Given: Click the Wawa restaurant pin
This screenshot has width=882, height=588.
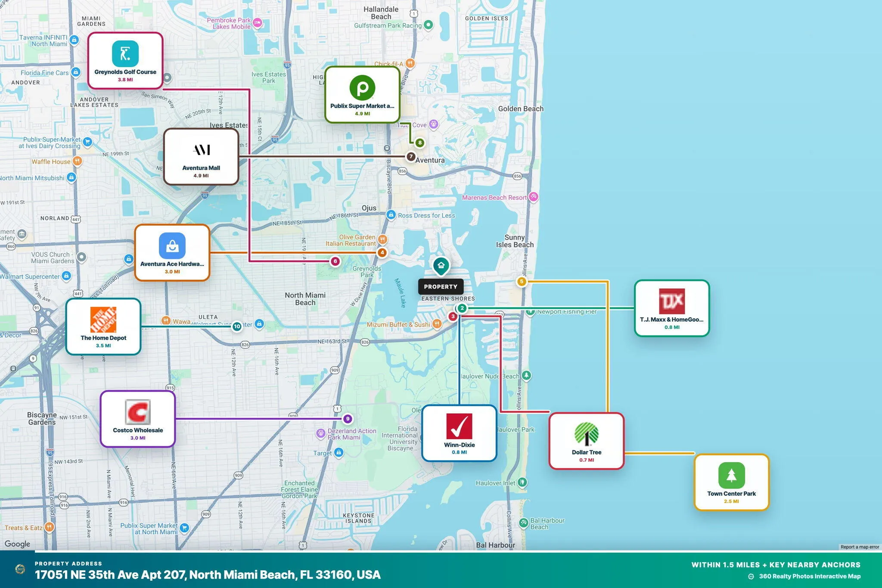Looking at the screenshot, I should [x=166, y=321].
